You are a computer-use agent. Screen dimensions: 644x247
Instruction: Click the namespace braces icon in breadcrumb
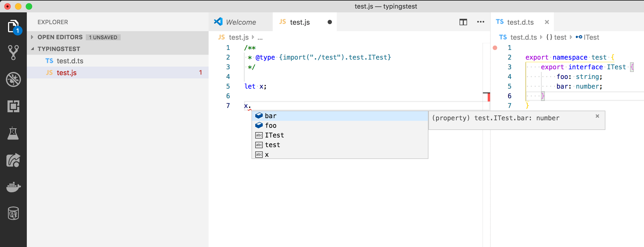pos(549,37)
